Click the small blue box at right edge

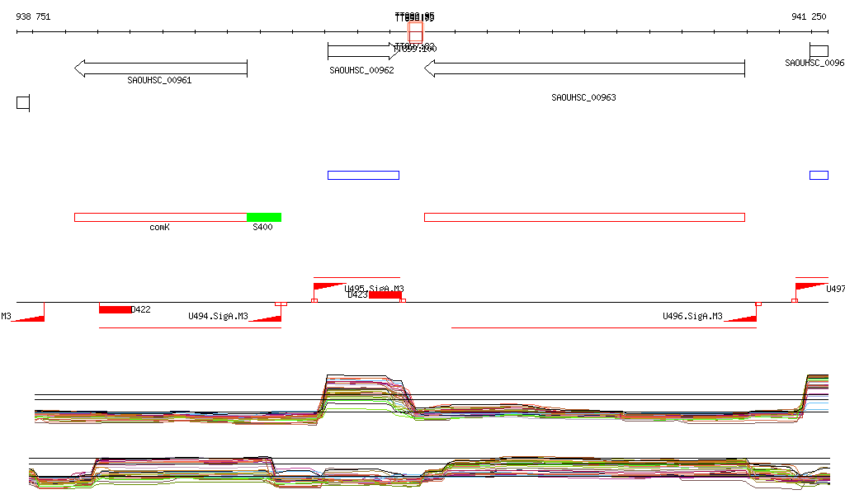pos(819,175)
